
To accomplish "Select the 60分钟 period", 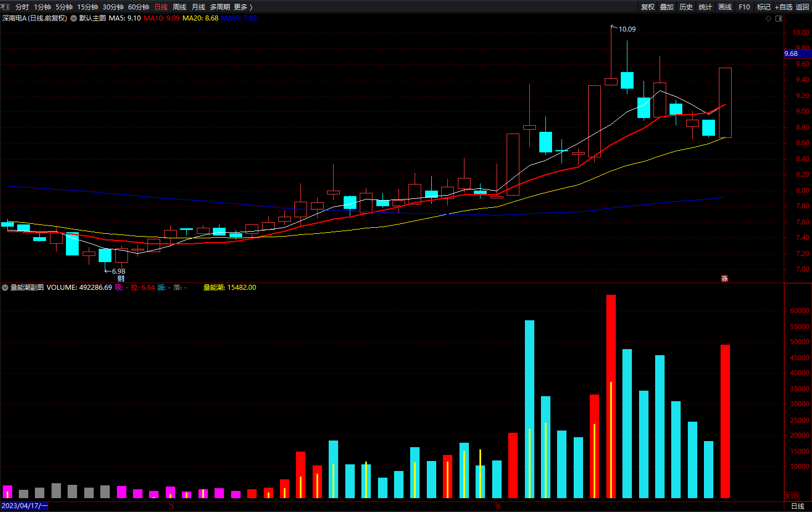I will tap(139, 7).
